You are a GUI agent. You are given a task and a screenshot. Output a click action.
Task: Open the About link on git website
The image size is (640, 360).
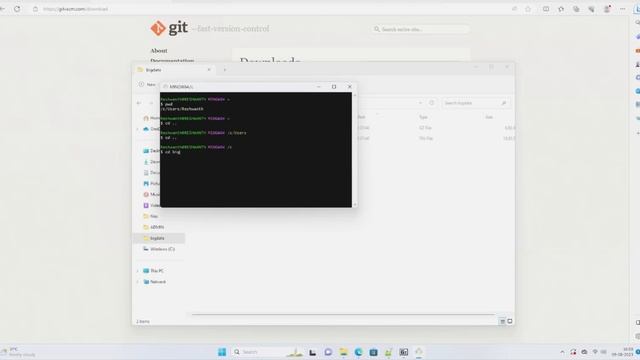pos(159,51)
